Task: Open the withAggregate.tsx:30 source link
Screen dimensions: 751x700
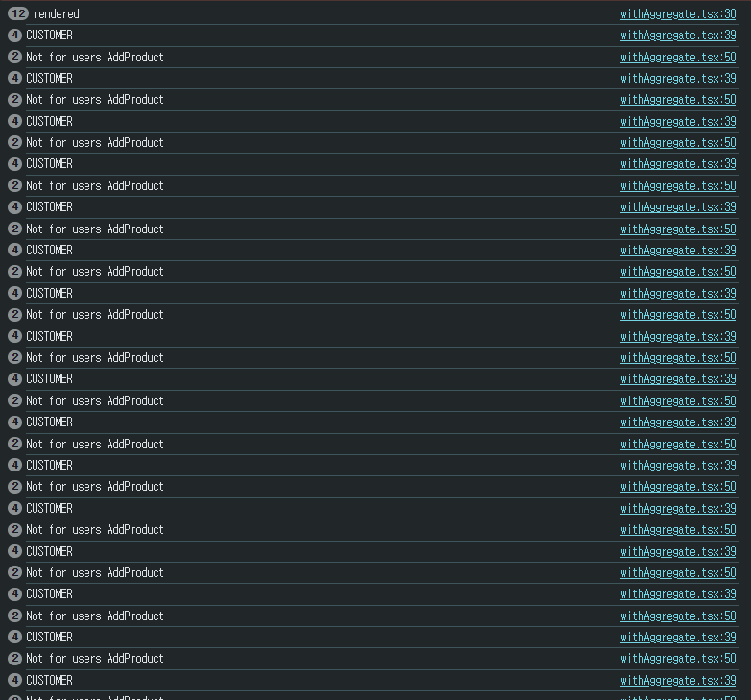Action: pyautogui.click(x=678, y=13)
